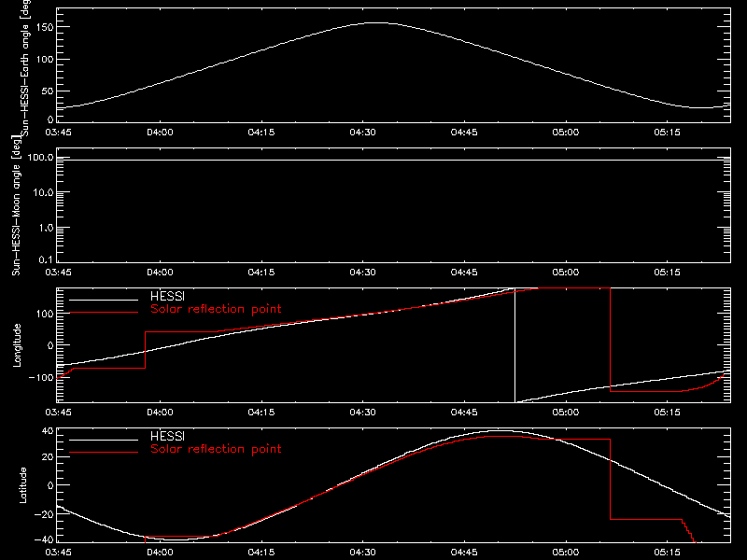Click the peak of the Earth angle curve
Image resolution: width=747 pixels, height=560 pixels.
point(377,22)
